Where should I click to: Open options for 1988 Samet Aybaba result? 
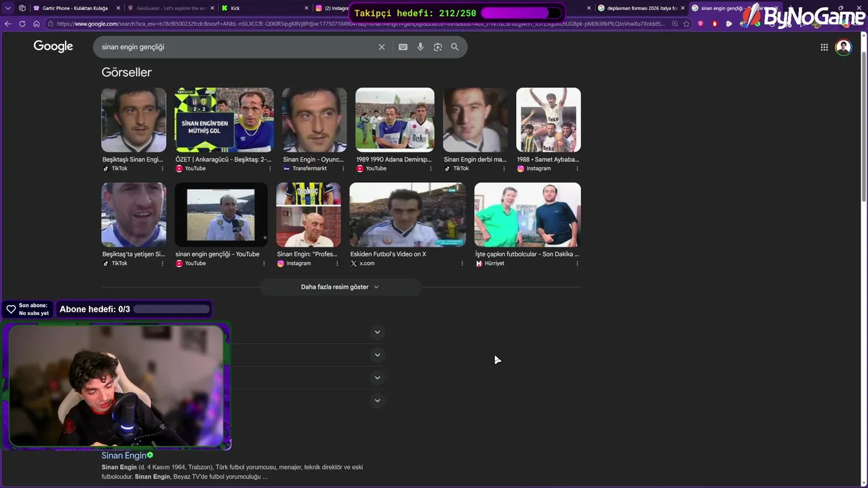(x=577, y=169)
